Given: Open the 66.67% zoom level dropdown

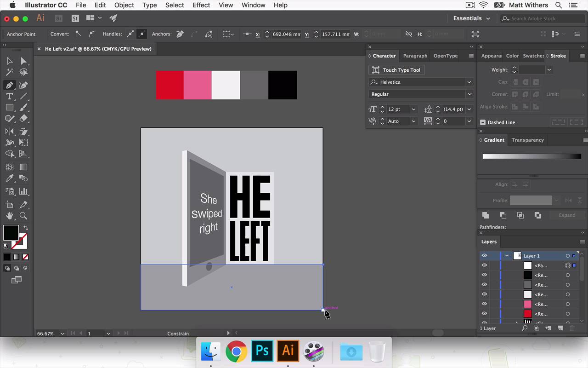Looking at the screenshot, I should (x=62, y=333).
